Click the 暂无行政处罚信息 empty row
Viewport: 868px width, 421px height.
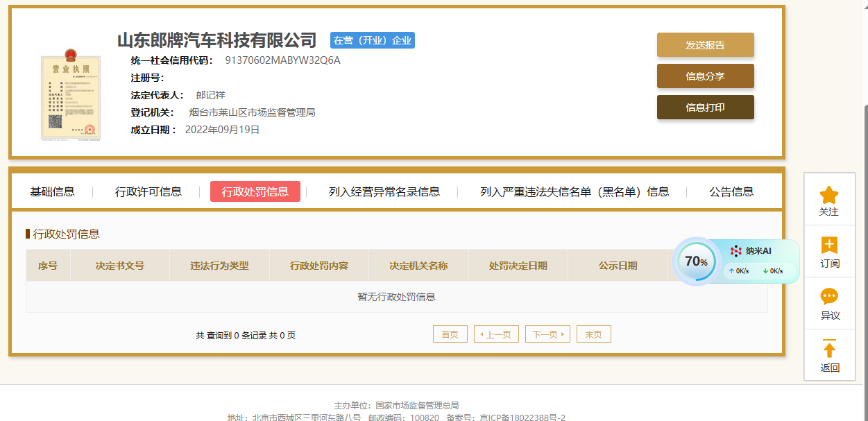point(397,297)
